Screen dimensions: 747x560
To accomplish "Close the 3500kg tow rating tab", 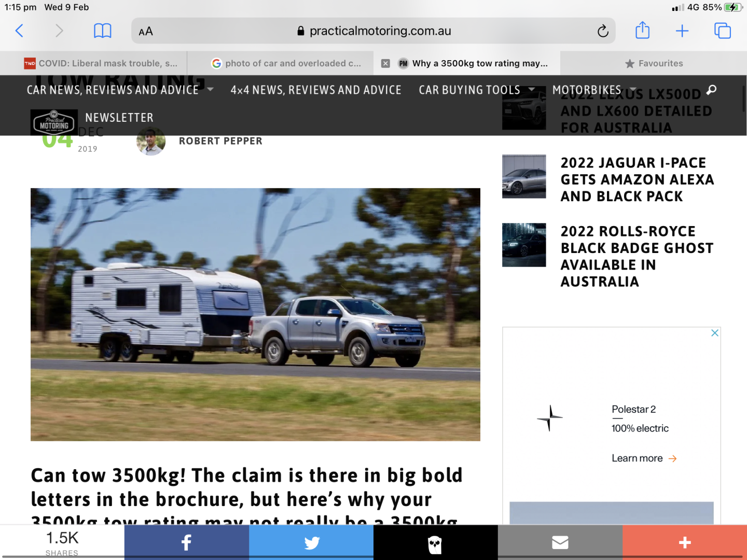I will pyautogui.click(x=385, y=63).
